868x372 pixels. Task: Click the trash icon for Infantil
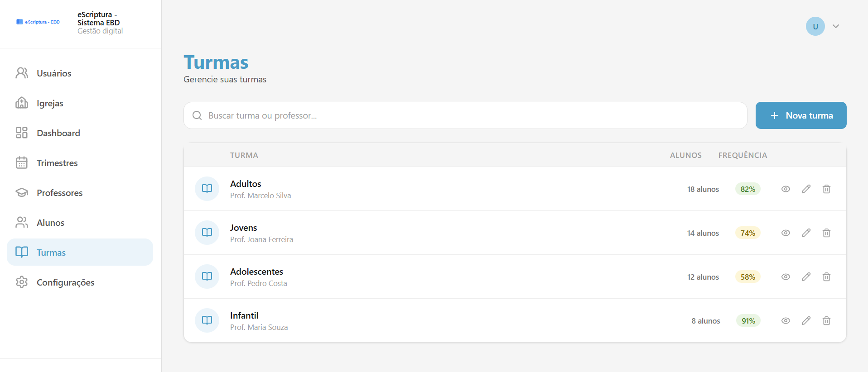click(826, 321)
